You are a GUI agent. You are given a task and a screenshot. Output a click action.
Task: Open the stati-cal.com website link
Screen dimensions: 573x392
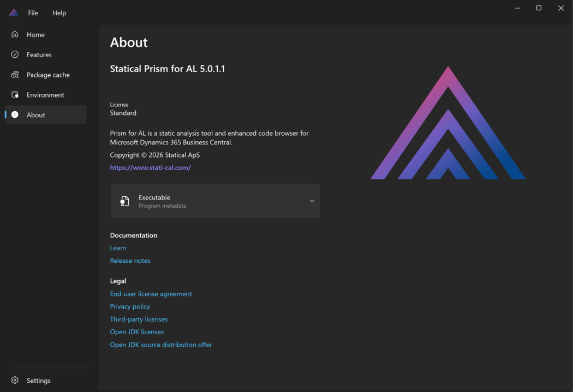(150, 167)
